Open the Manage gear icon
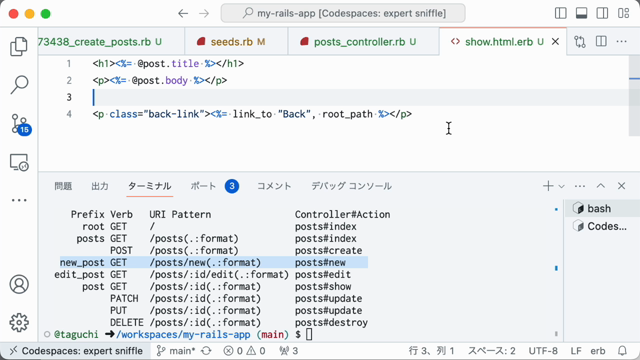The image size is (640, 360). [x=19, y=322]
